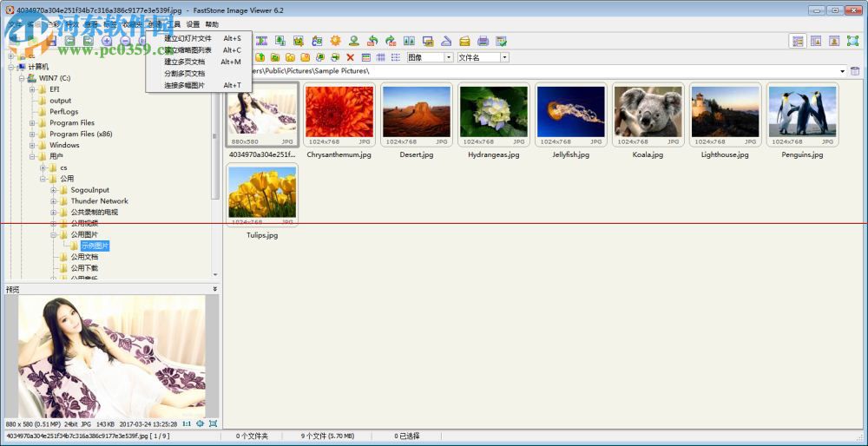The image size is (868, 446).
Task: Click the trash can icon beside path bar
Action: pyautogui.click(x=855, y=71)
